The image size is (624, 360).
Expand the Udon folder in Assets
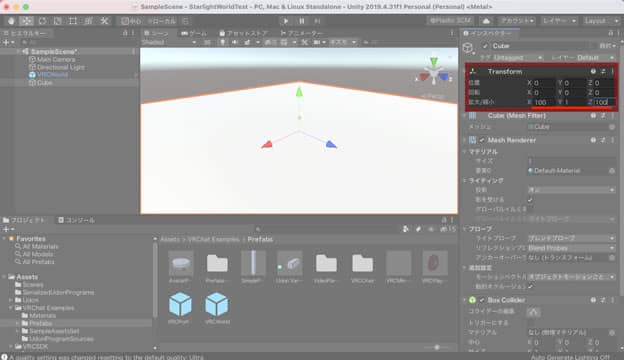[x=12, y=300]
